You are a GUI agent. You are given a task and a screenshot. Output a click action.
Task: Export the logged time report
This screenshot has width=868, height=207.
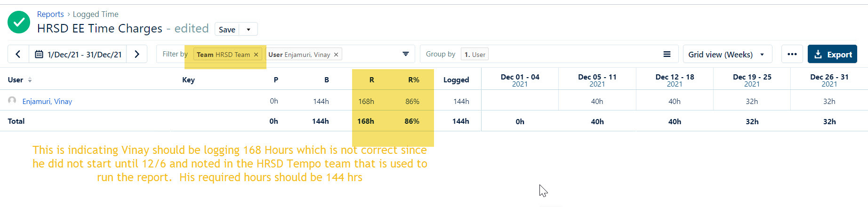tap(832, 54)
